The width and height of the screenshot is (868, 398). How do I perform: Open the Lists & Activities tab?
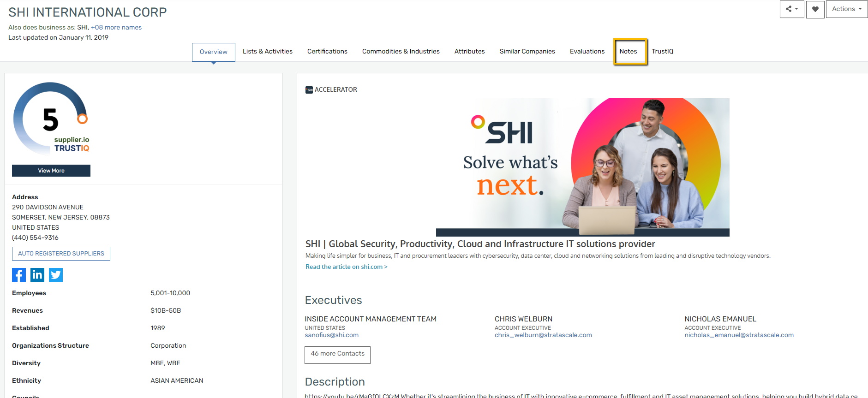pyautogui.click(x=268, y=52)
